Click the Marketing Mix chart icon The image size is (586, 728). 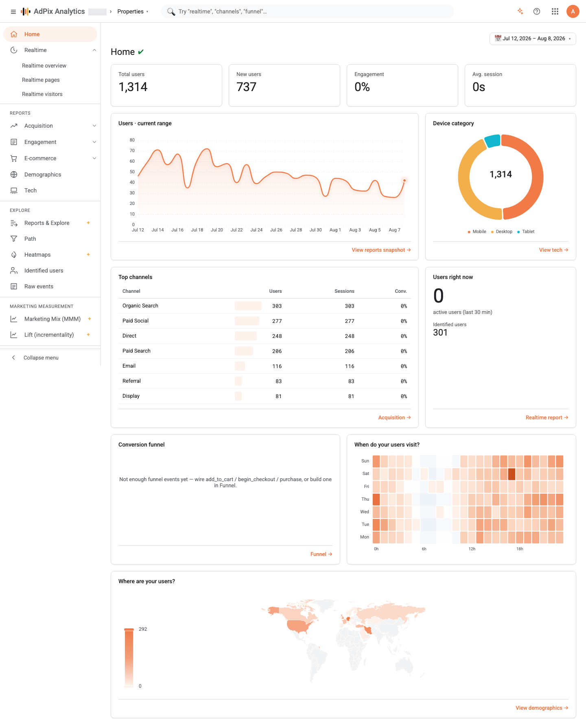[14, 319]
